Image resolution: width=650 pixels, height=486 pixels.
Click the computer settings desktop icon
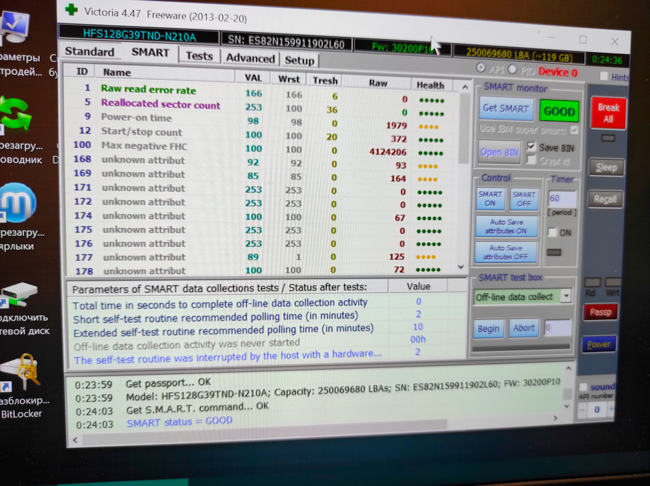pos(15,28)
